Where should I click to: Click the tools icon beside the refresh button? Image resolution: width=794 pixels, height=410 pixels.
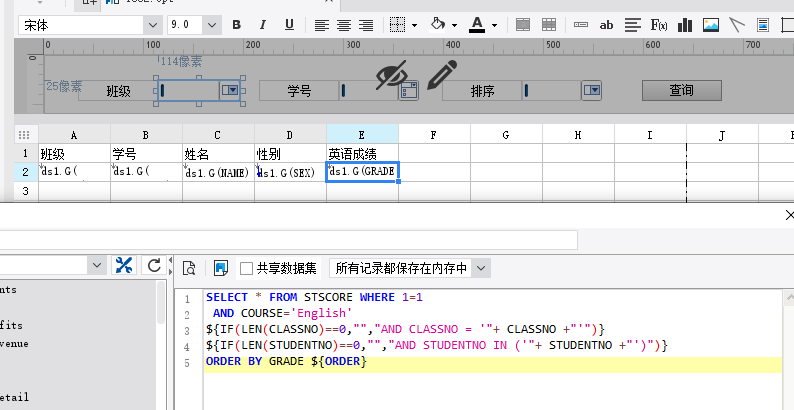click(x=124, y=265)
